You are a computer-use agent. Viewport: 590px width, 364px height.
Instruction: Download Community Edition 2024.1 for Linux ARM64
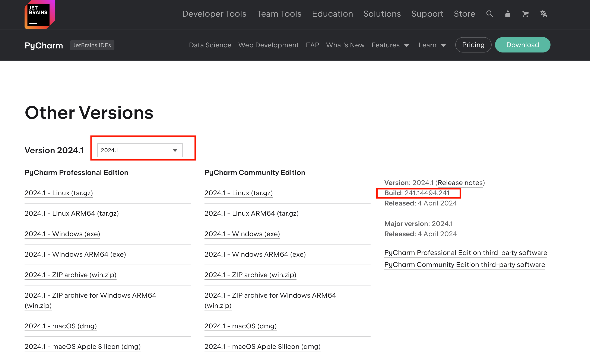[251, 213]
